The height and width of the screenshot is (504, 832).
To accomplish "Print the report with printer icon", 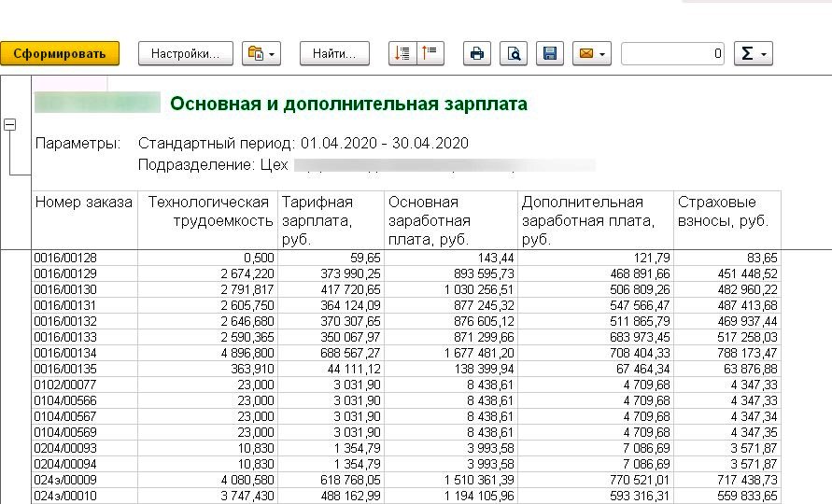I will coord(477,53).
